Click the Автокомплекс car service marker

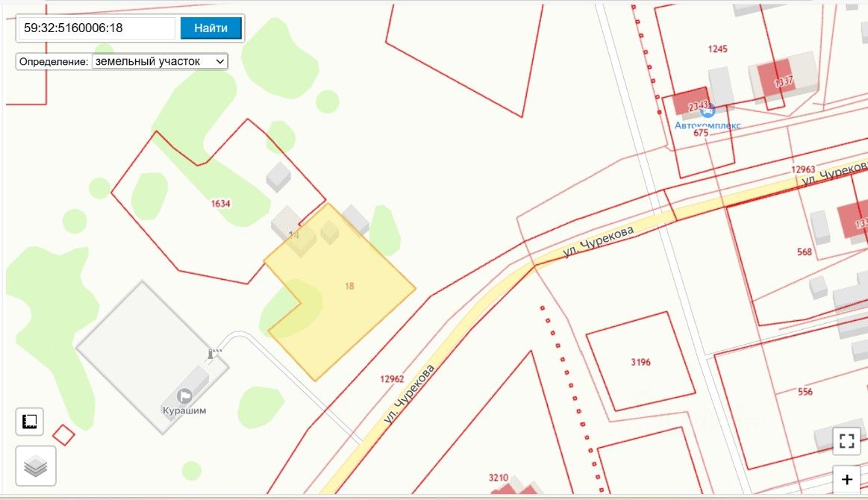pos(707,110)
